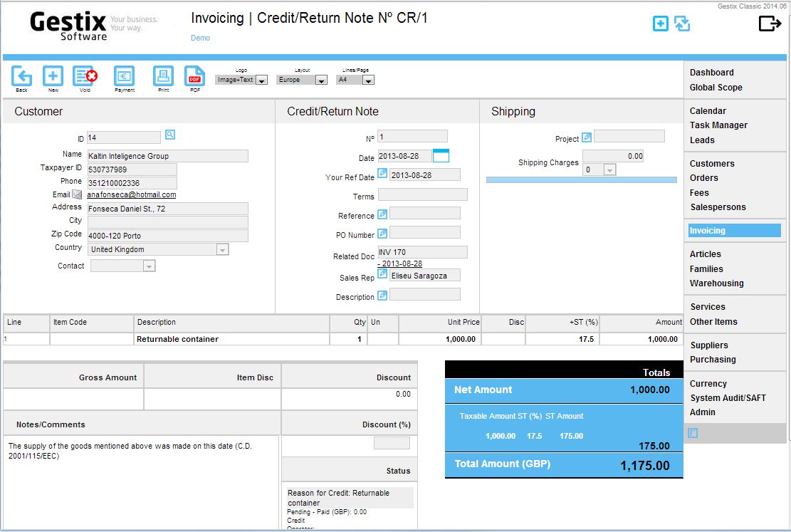The height and width of the screenshot is (532, 791).
Task: Click the customer ID search magnifier icon
Action: [x=170, y=135]
